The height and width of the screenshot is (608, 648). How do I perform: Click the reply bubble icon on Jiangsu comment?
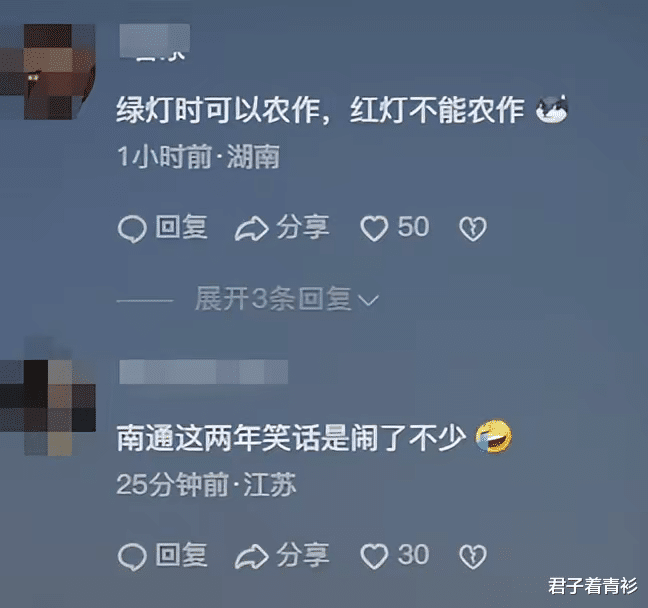(132, 557)
